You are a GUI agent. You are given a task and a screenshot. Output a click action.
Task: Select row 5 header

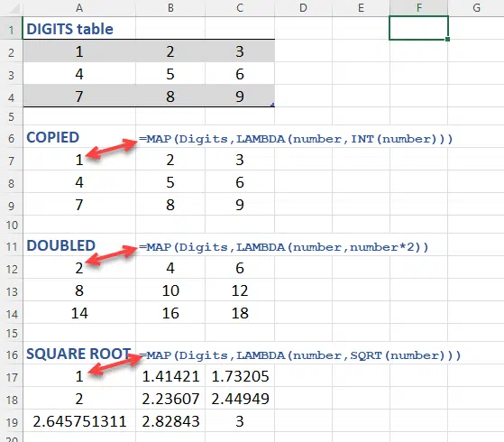(12, 116)
